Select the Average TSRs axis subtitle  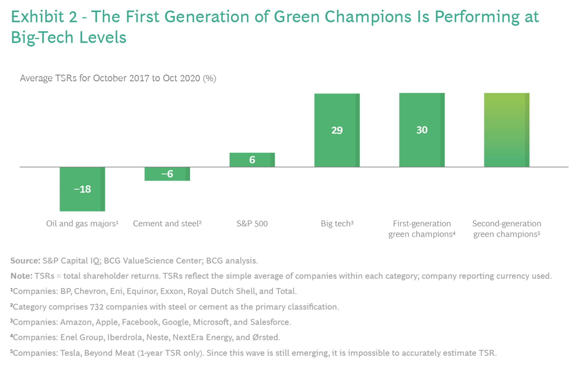click(x=118, y=78)
